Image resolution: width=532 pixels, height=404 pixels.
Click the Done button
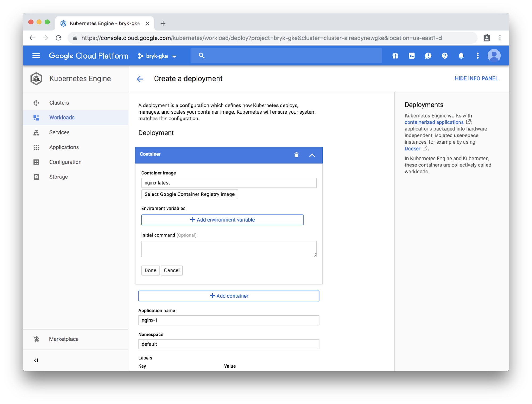pos(150,270)
